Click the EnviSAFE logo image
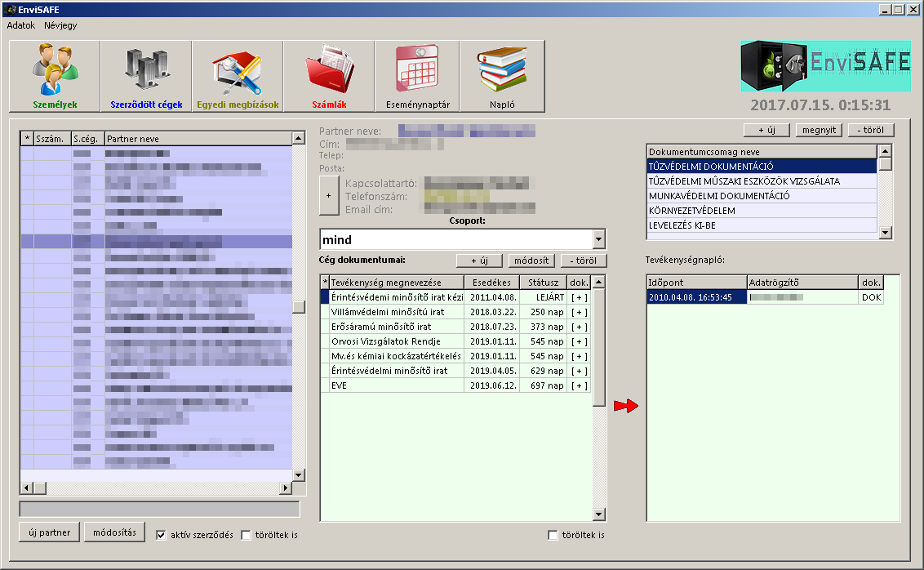The width and height of the screenshot is (924, 570). coord(825,66)
